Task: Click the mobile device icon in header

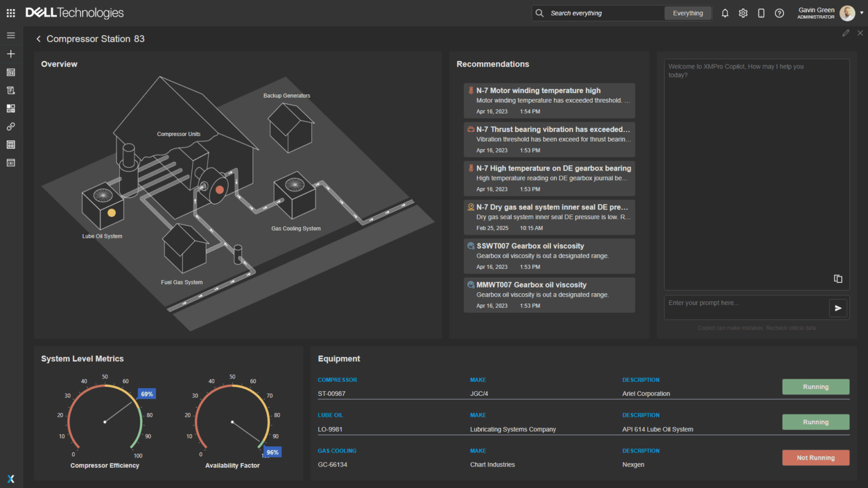Action: pos(761,13)
